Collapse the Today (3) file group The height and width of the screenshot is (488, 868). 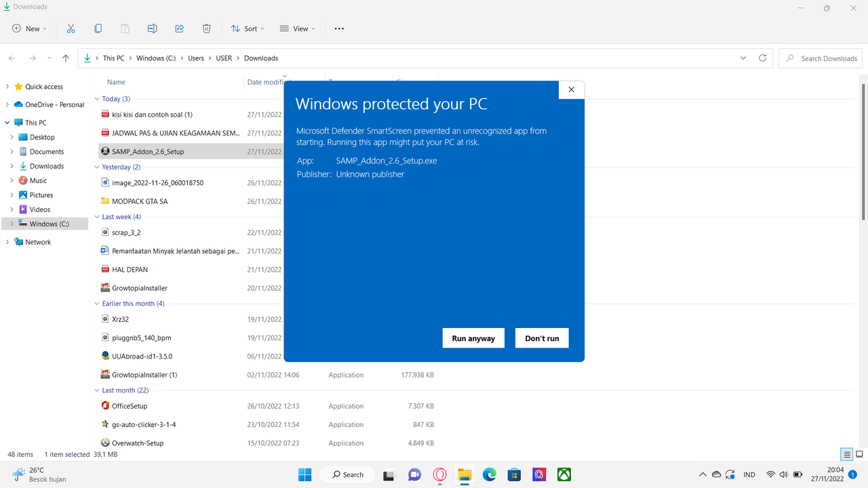click(97, 99)
